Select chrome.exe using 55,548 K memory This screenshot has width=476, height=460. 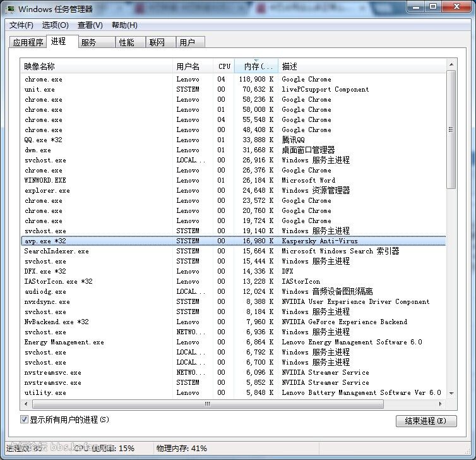coord(233,119)
